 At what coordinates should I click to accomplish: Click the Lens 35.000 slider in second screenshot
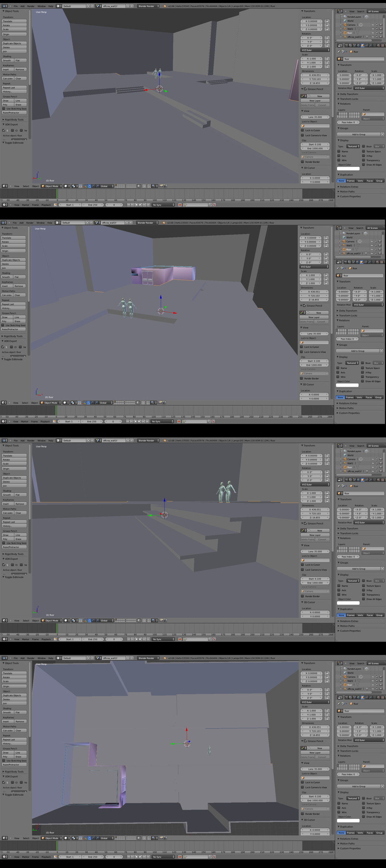(x=314, y=334)
